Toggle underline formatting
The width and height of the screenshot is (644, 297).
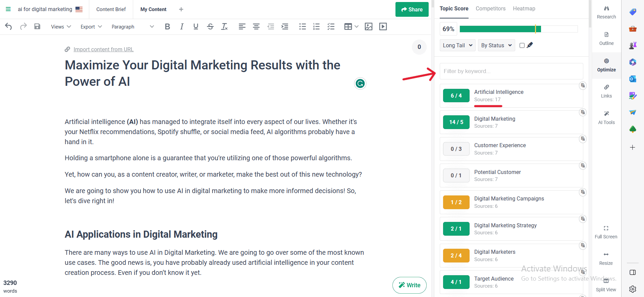pyautogui.click(x=196, y=26)
